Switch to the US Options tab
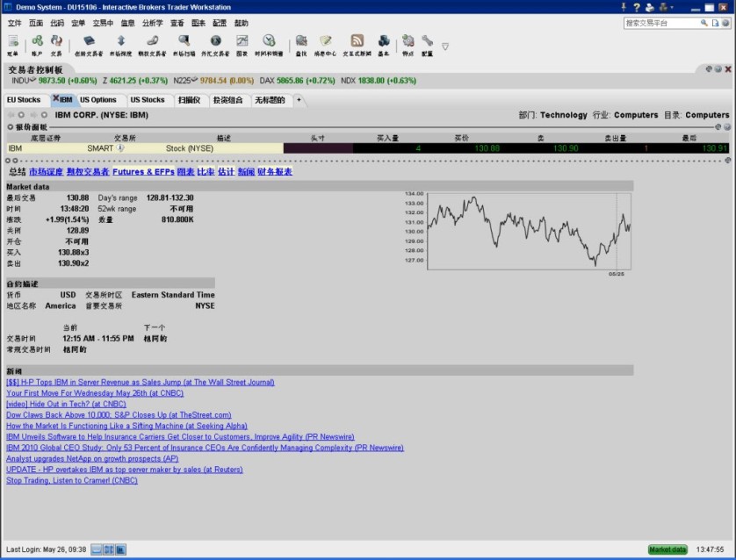The width and height of the screenshot is (736, 560). [98, 100]
